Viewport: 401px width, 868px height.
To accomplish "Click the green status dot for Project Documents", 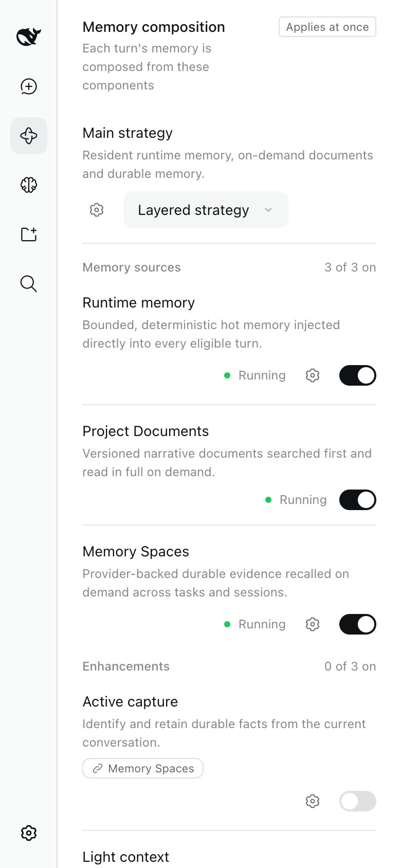I will [x=268, y=500].
